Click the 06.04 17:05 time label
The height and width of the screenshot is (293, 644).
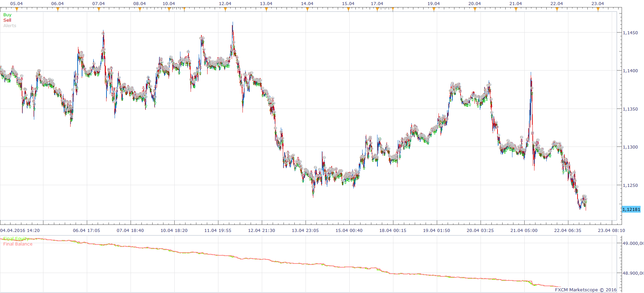(x=86, y=230)
